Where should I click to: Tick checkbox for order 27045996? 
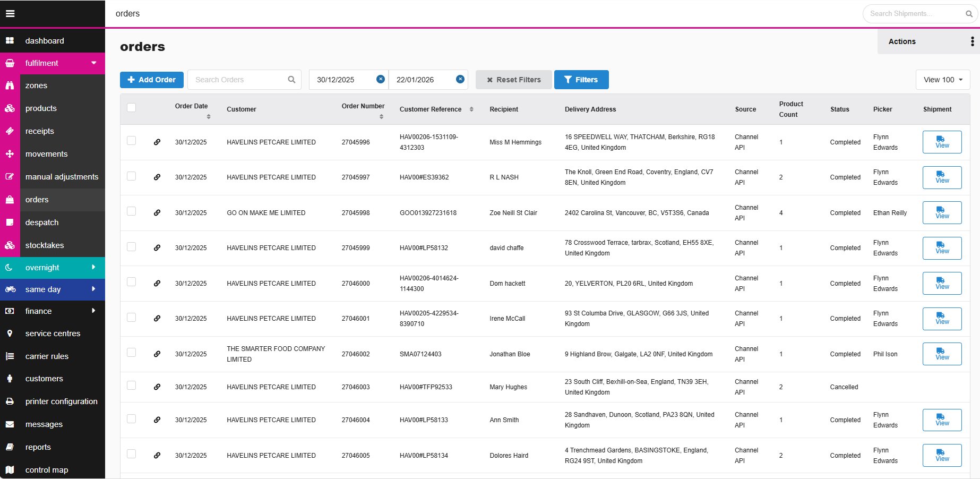pyautogui.click(x=132, y=141)
